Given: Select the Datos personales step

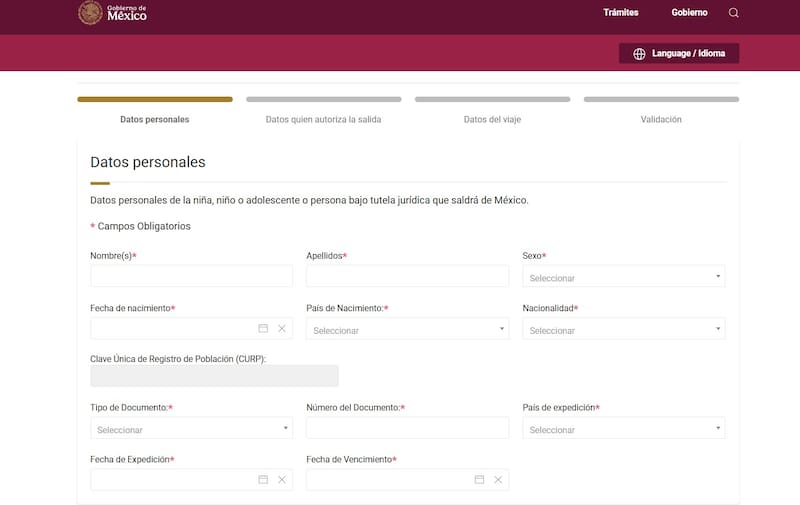Looking at the screenshot, I should point(155,119).
